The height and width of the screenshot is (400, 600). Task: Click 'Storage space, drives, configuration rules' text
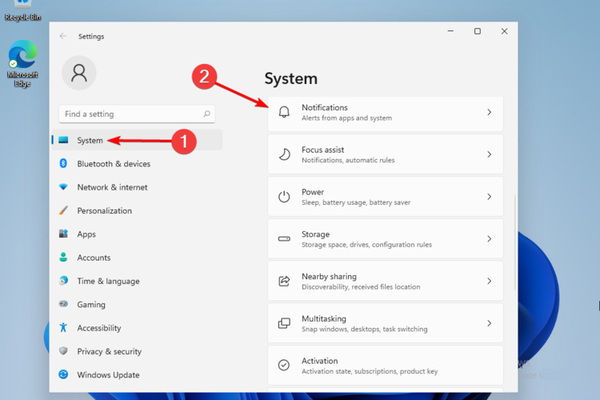pyautogui.click(x=367, y=244)
